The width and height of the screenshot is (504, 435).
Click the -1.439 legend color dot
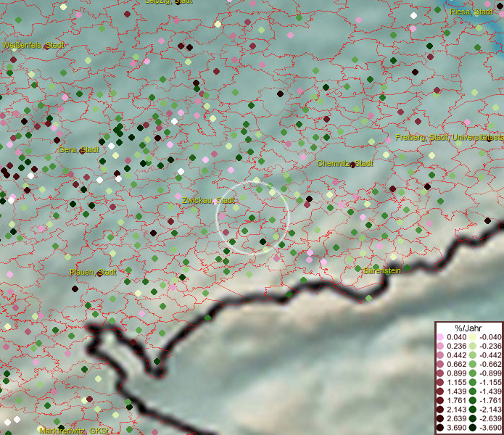tap(473, 391)
